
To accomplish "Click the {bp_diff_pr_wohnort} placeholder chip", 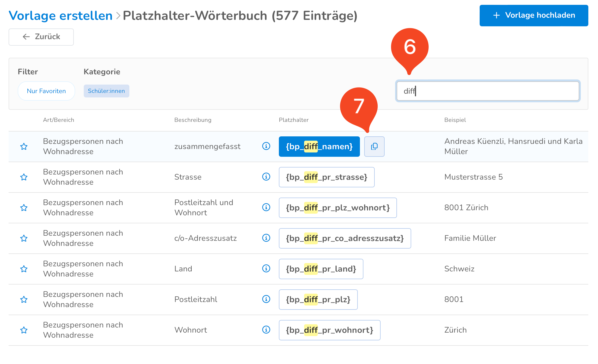I will (x=329, y=330).
